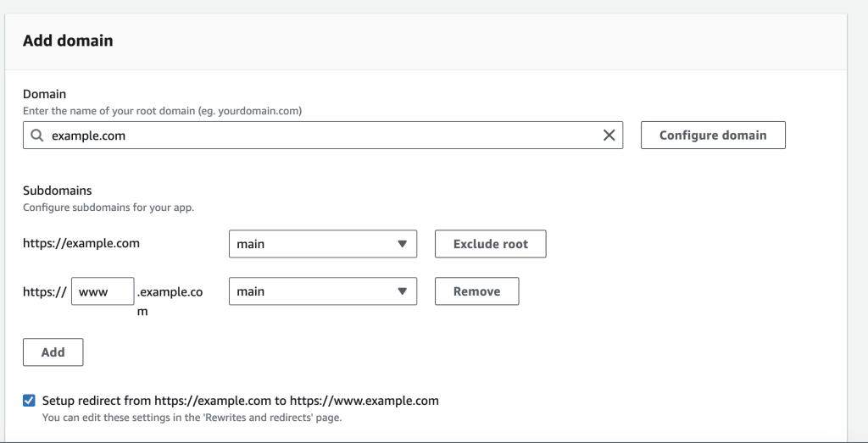Screen dimensions: 868x443
Task: Click the Domain field label
Action: coord(44,94)
